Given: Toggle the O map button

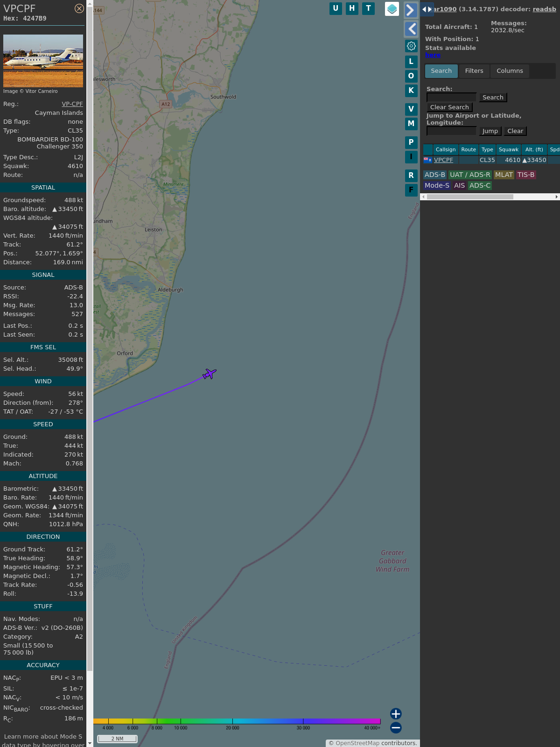Looking at the screenshot, I should tap(411, 76).
